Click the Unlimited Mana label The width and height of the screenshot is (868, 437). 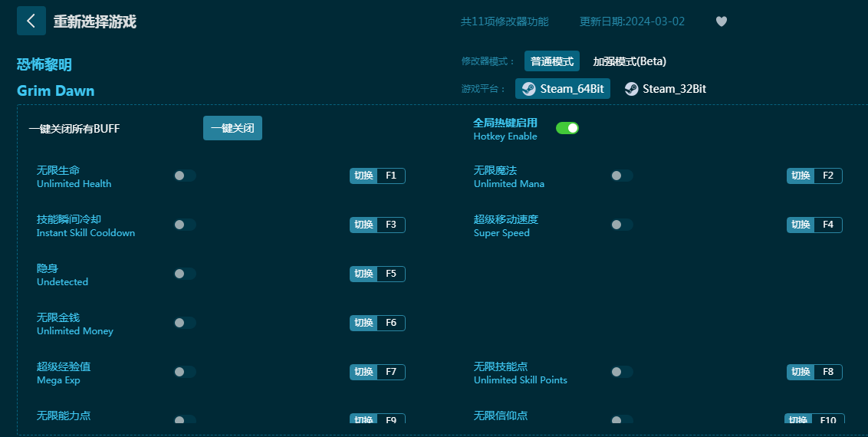pos(509,184)
